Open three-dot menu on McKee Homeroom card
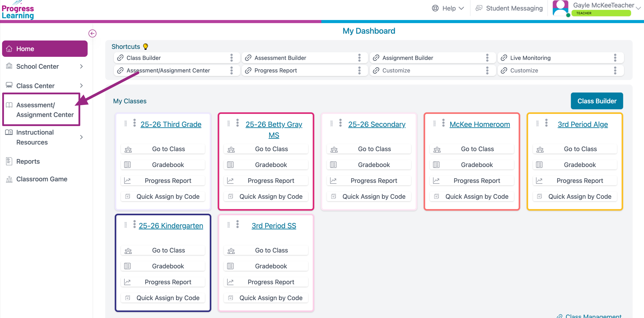 443,123
